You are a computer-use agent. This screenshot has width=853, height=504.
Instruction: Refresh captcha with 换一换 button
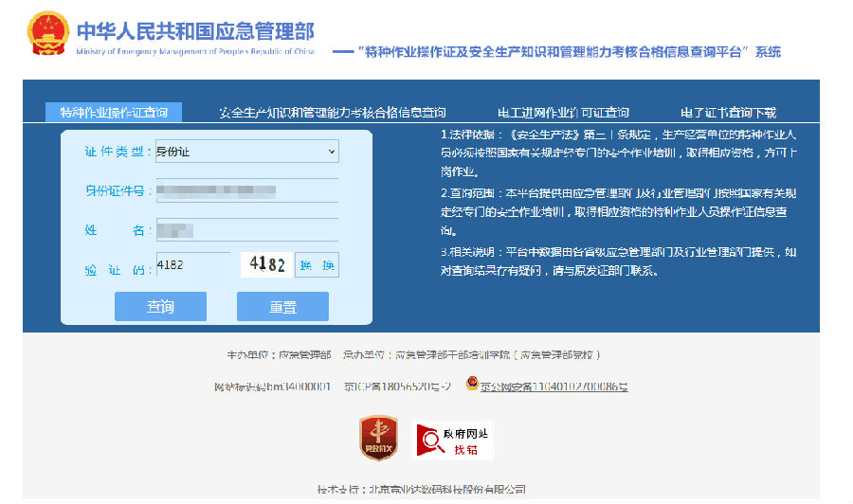tap(317, 265)
